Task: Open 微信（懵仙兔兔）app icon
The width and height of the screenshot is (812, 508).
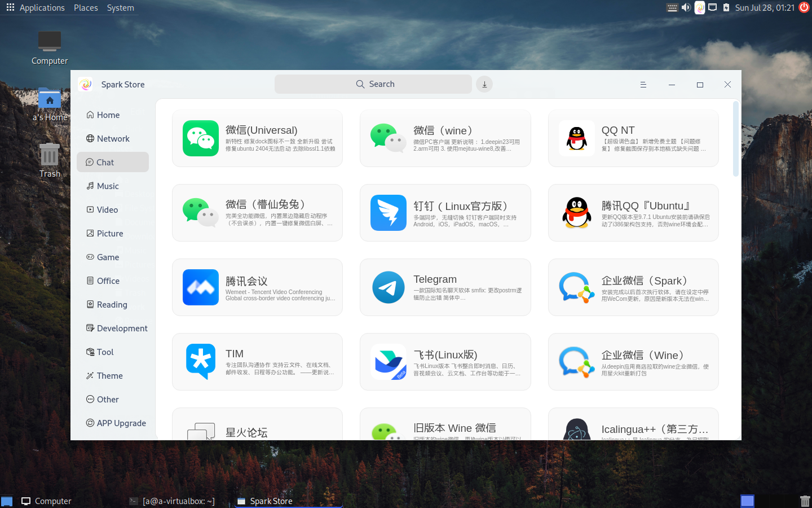Action: (x=201, y=213)
